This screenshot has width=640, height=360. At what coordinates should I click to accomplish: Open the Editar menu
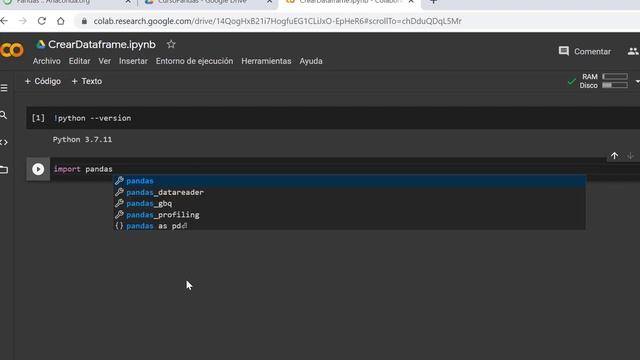click(x=79, y=61)
